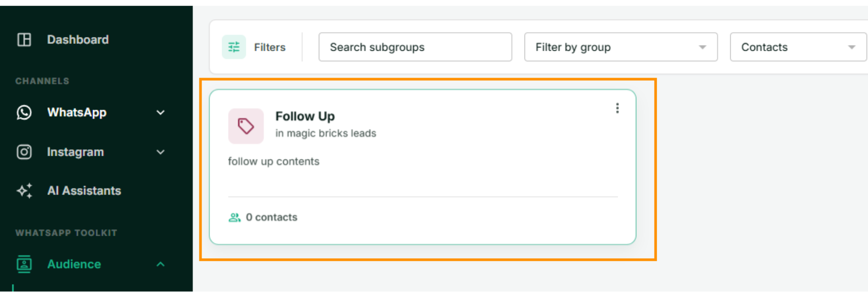Open Dashboard from the sidebar
This screenshot has height=301, width=868.
(x=78, y=40)
